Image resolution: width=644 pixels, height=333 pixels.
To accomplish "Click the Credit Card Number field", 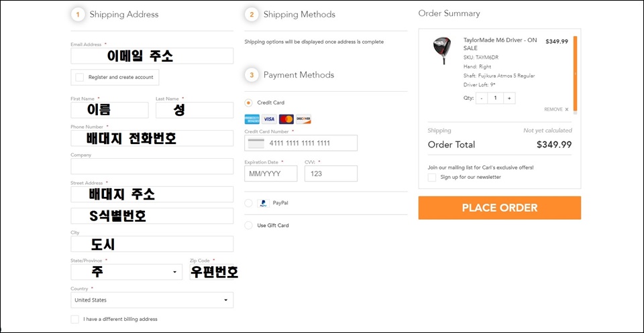I will pos(301,143).
